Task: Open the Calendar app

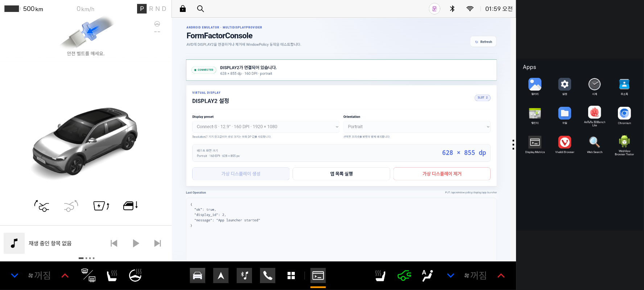Action: pyautogui.click(x=535, y=113)
